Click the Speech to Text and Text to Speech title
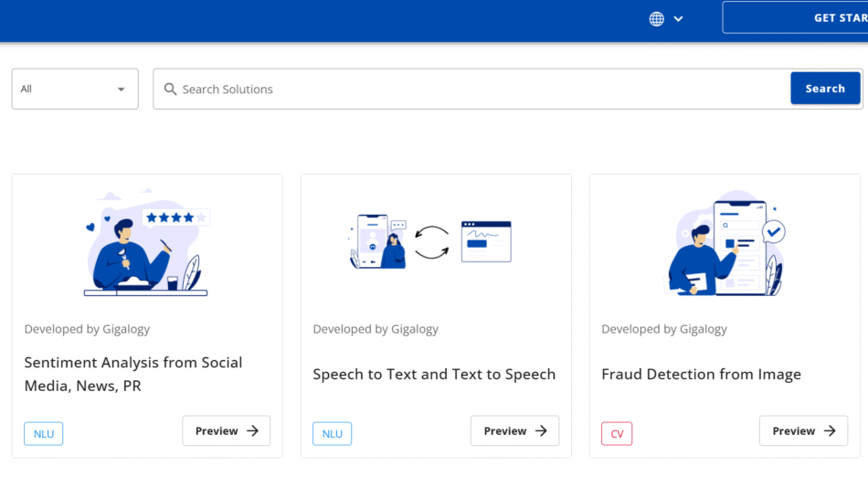868x488 pixels. [x=434, y=374]
